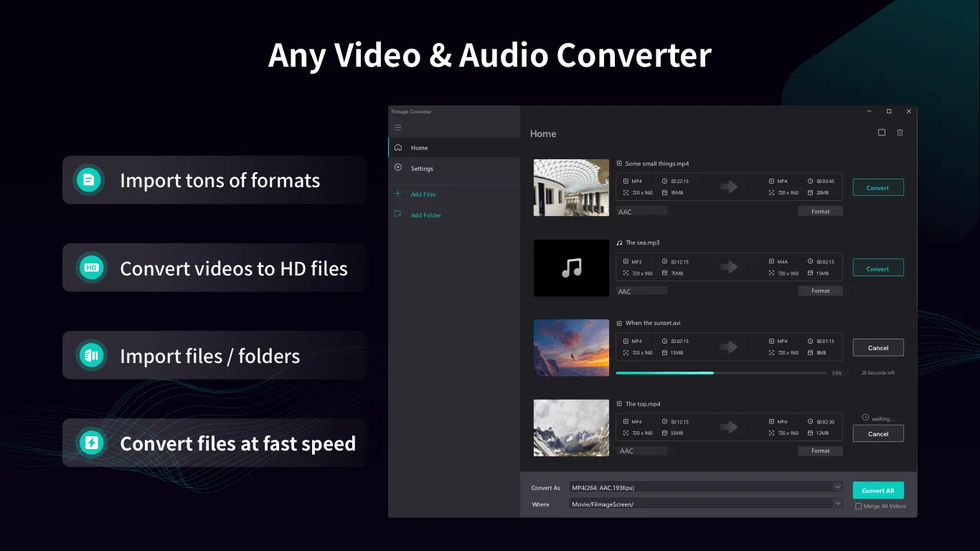Open Format options for The top.mp4

tap(821, 451)
